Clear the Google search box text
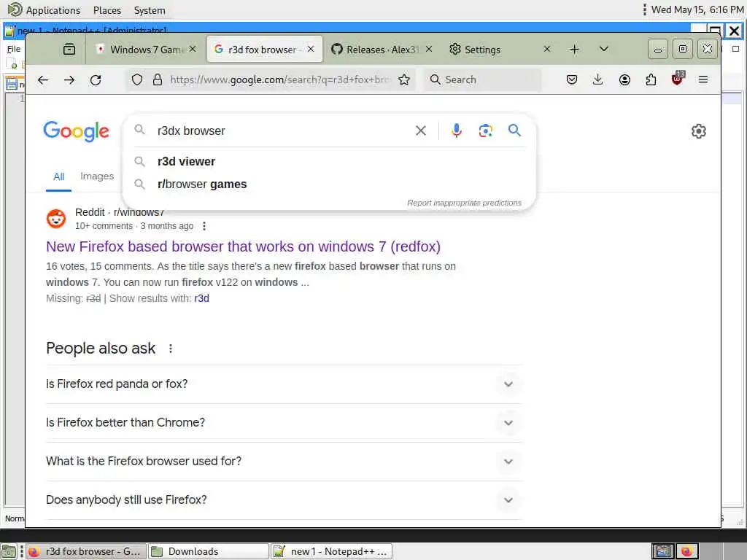The width and height of the screenshot is (747, 560). [x=421, y=131]
